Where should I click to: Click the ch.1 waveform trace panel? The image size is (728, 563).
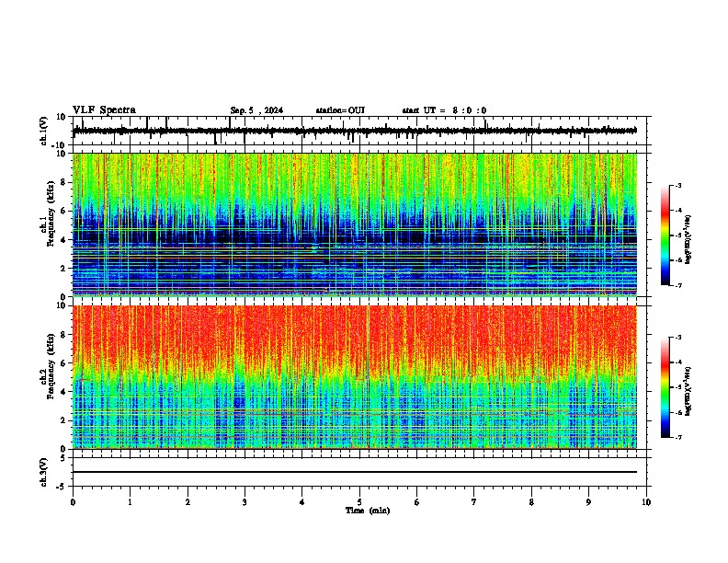tap(359, 131)
